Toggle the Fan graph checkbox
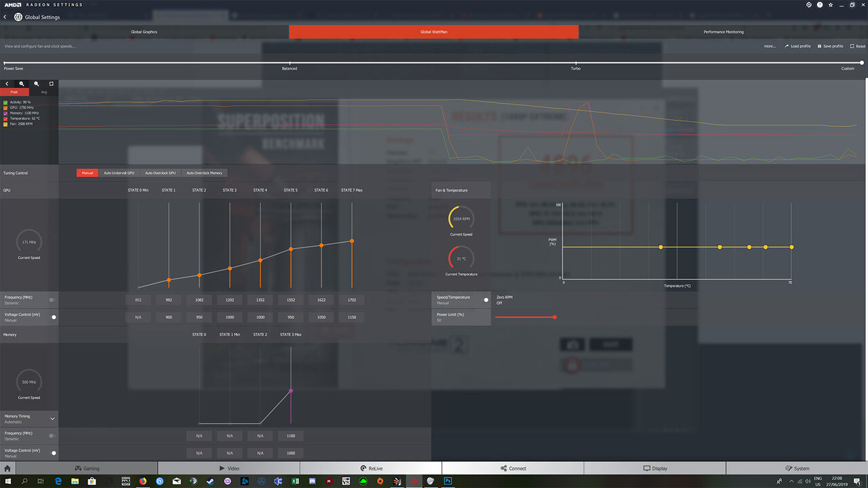 (6, 124)
